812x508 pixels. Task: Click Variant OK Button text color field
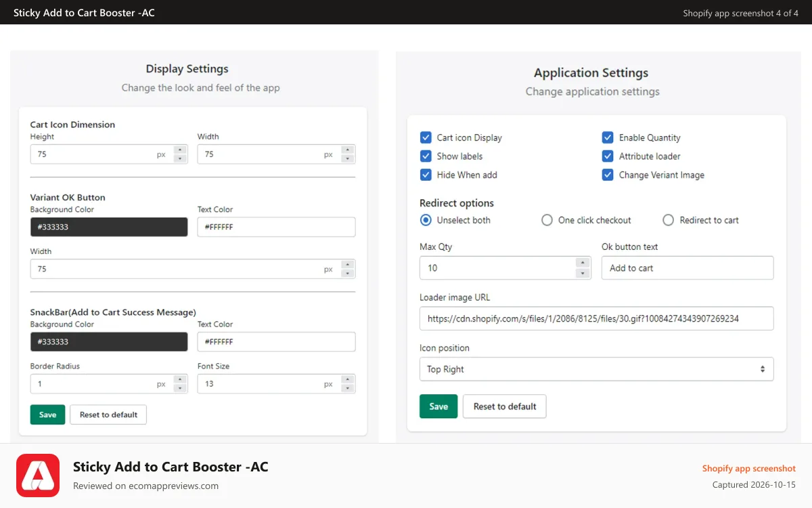point(276,227)
